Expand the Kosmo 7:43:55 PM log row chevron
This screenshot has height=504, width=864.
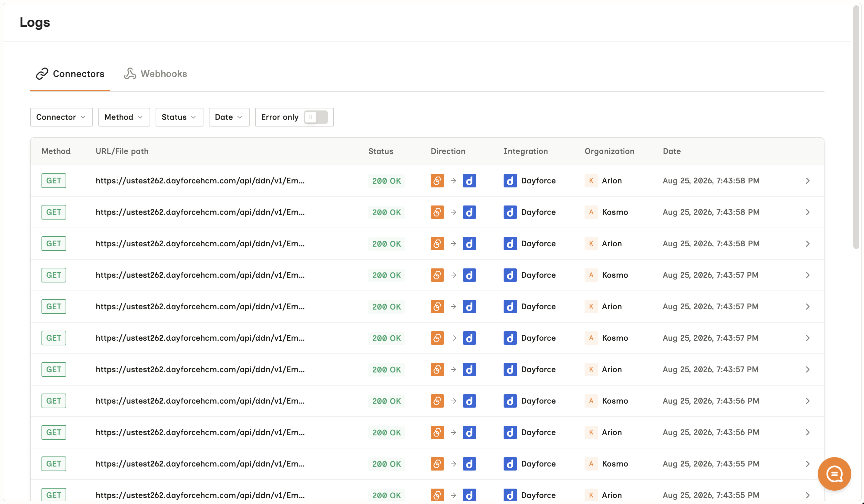[x=807, y=464]
